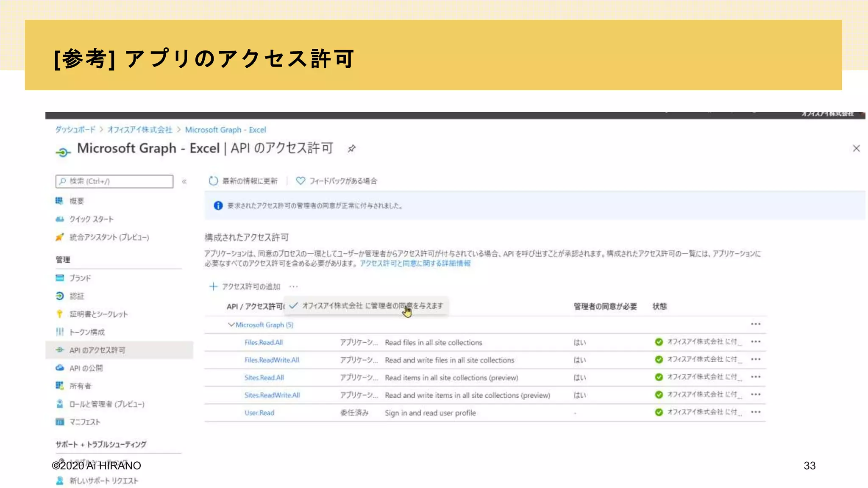The width and height of the screenshot is (868, 488).
Task: Click the オフィスアイ株式会社 breadcrumb link
Action: click(140, 130)
